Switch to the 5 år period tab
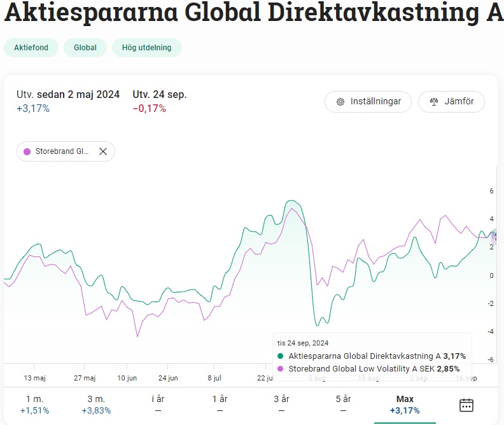 pos(343,405)
